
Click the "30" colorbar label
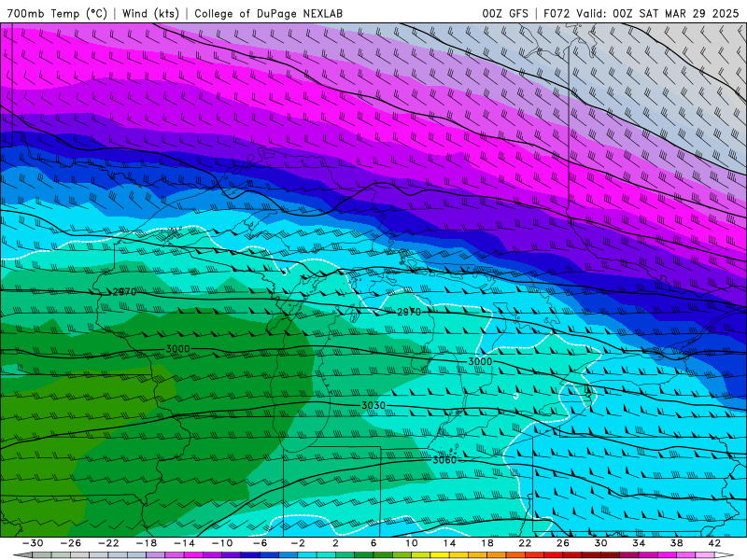(x=600, y=543)
